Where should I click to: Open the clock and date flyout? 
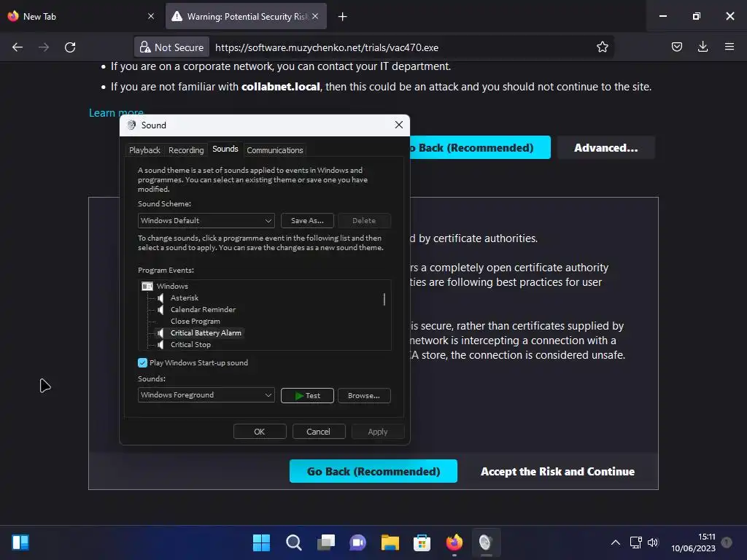click(693, 542)
